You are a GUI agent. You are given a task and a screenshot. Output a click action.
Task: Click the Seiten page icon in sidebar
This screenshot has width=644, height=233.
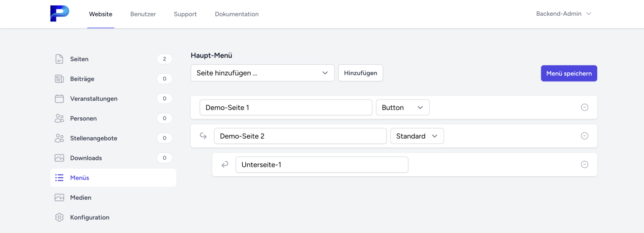59,59
